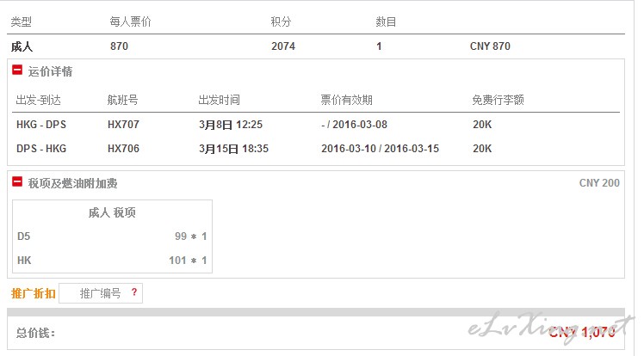Image resolution: width=644 pixels, height=356 pixels.
Task: Click the HK tax row
Action: (x=112, y=260)
